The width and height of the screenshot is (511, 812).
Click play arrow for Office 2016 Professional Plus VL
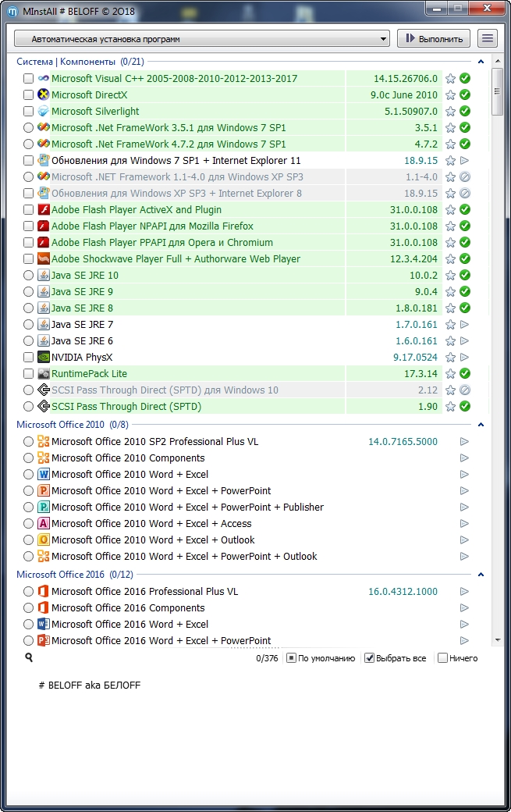[x=464, y=591]
